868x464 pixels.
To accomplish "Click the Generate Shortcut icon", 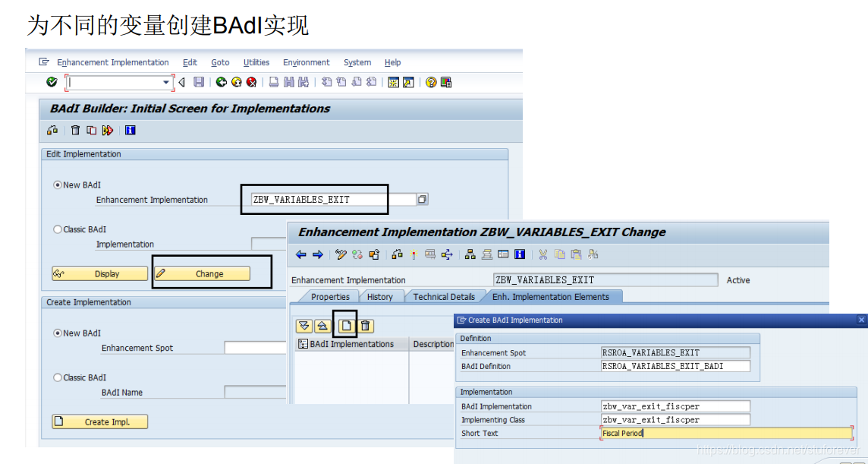I will 408,82.
